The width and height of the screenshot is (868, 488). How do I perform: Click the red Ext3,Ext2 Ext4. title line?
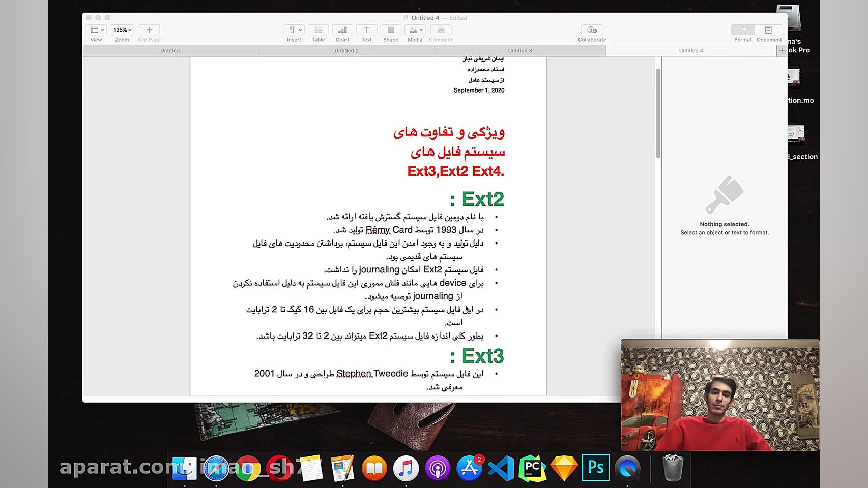tap(456, 171)
